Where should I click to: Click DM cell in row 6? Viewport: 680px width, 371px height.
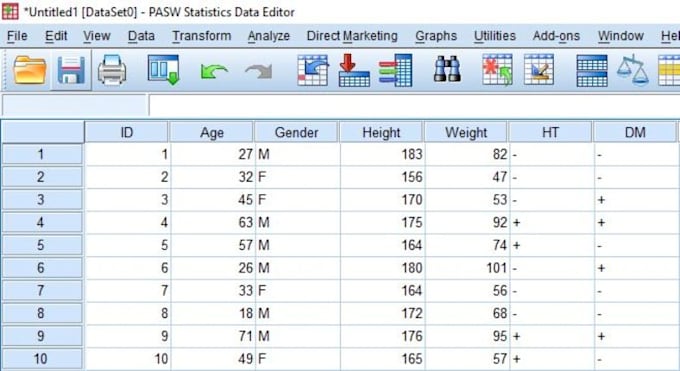pyautogui.click(x=637, y=268)
